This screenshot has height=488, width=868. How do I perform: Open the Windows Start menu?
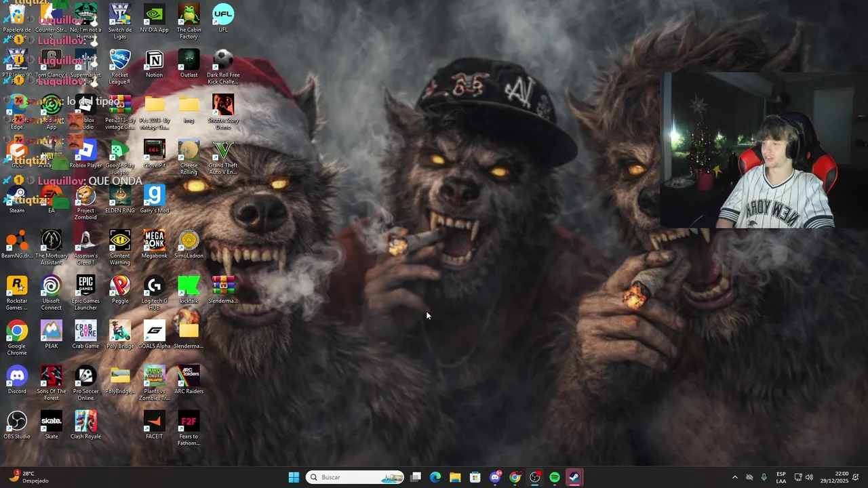[x=294, y=477]
